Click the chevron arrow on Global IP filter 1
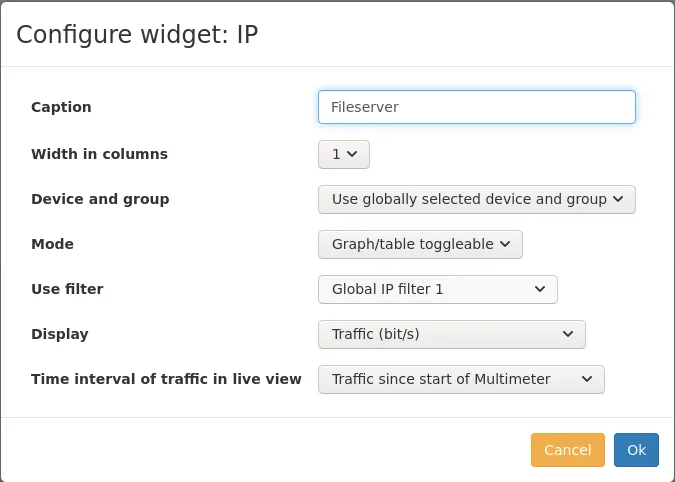675x482 pixels. coord(540,289)
